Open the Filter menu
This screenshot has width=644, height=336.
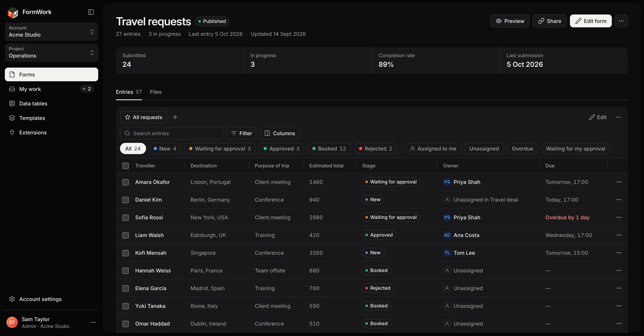point(241,133)
